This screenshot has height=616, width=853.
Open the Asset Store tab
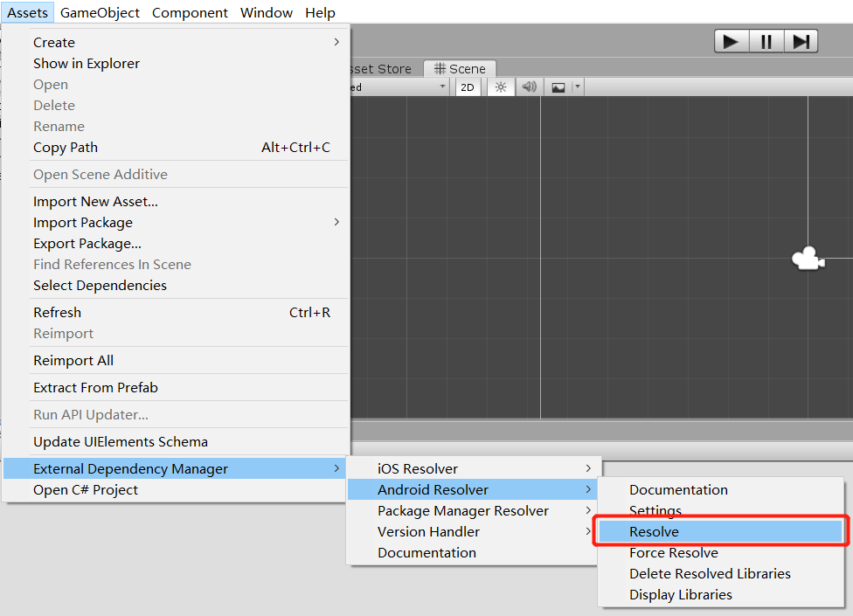point(381,69)
